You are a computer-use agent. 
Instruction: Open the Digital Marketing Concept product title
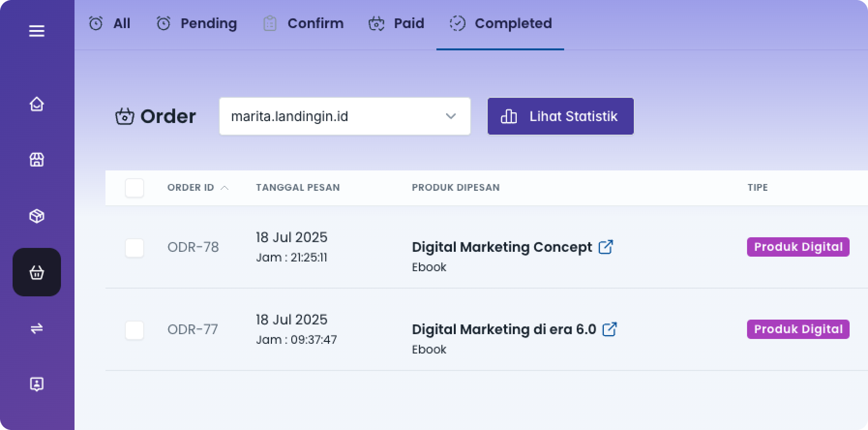pos(502,247)
